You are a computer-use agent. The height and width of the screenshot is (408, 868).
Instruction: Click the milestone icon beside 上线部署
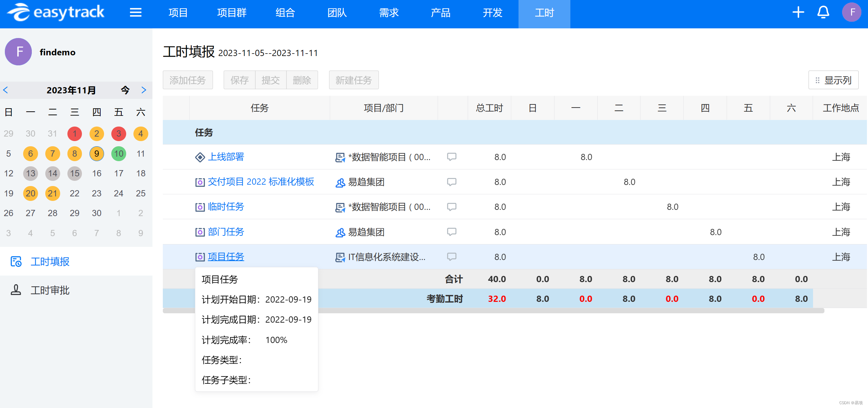(200, 157)
